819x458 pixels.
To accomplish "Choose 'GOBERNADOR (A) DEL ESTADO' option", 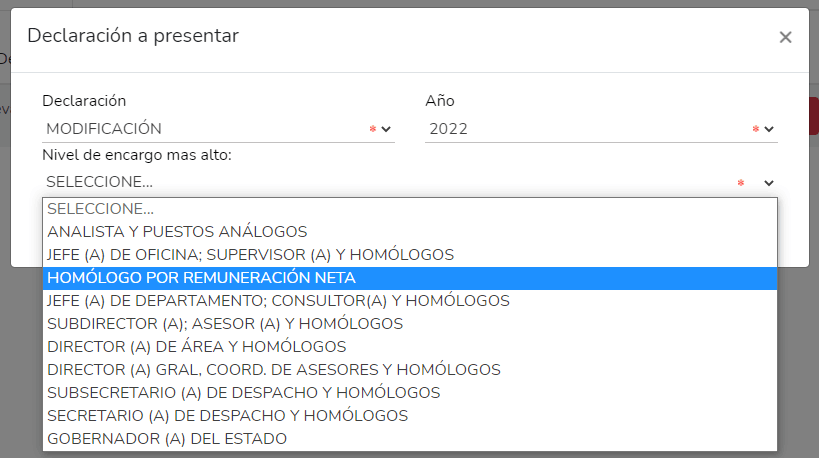I will click(167, 439).
